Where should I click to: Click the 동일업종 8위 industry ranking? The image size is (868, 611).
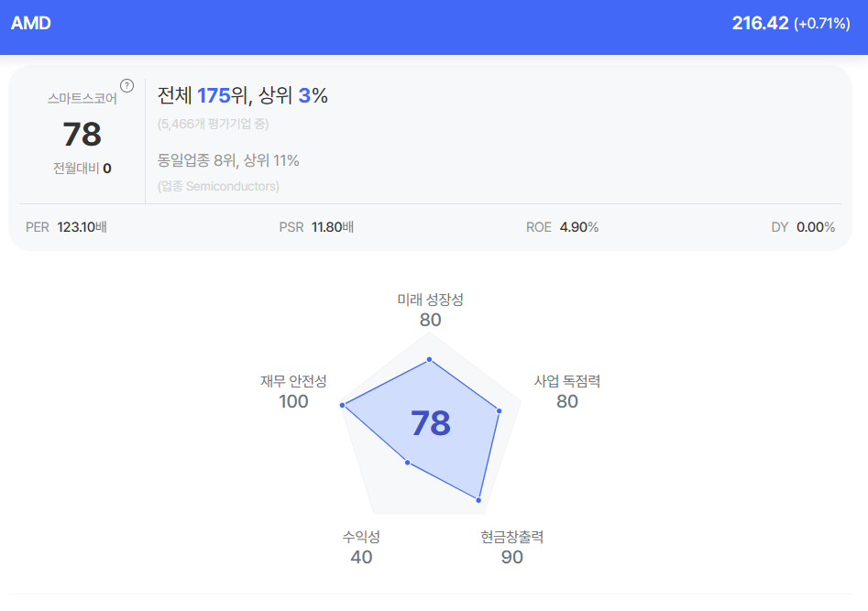(x=228, y=160)
